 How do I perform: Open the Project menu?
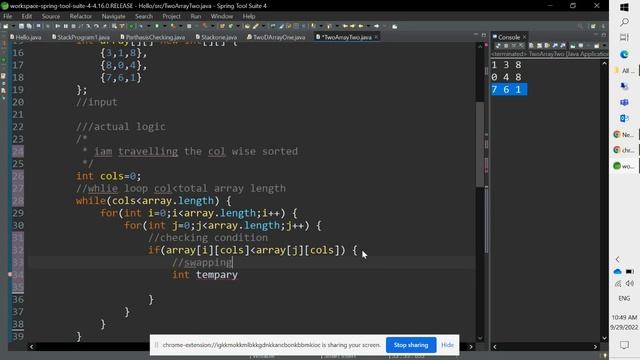(171, 16)
